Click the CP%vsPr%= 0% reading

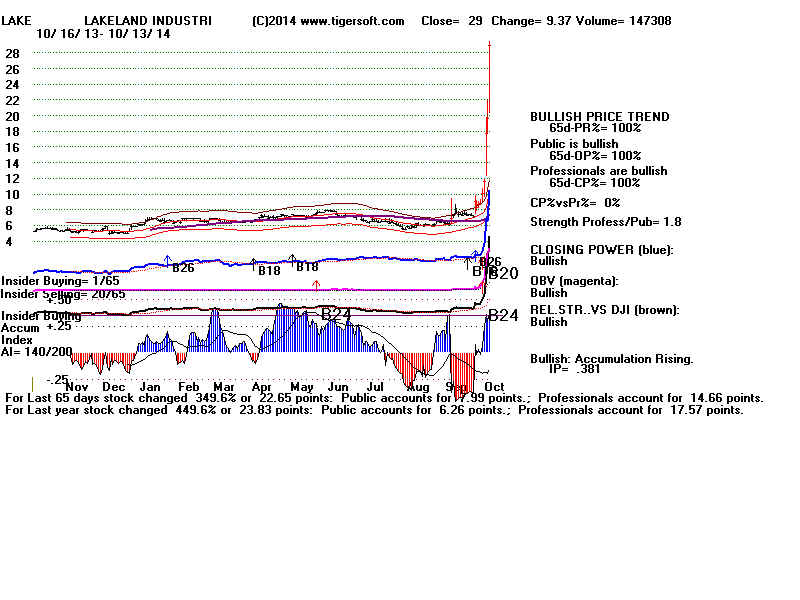575,203
